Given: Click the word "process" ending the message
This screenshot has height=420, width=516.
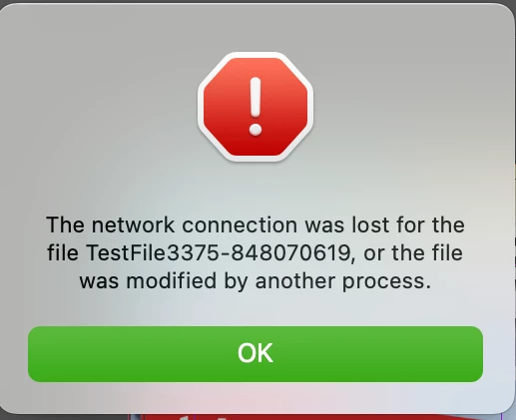Looking at the screenshot, I should 384,281.
